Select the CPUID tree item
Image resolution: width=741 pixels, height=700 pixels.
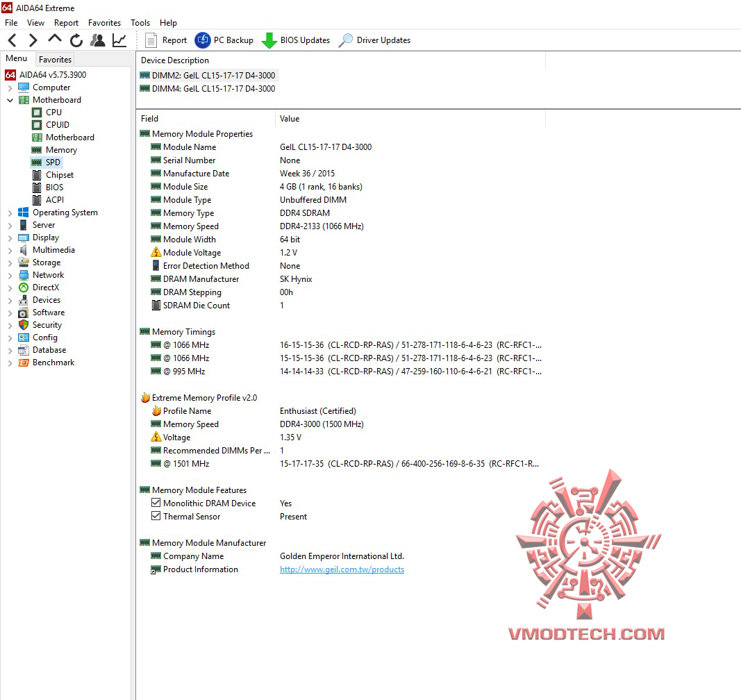57,125
